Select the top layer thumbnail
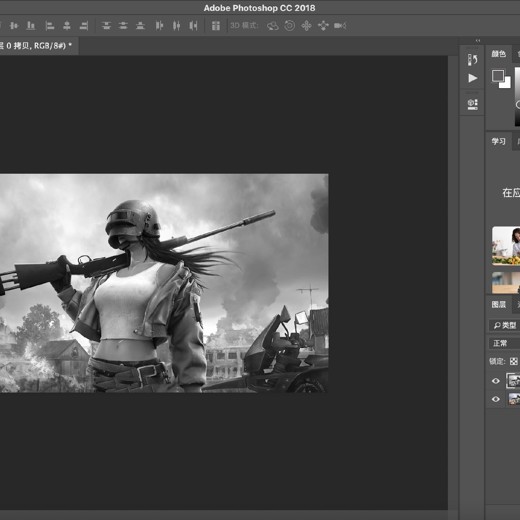This screenshot has height=520, width=520. (x=514, y=381)
